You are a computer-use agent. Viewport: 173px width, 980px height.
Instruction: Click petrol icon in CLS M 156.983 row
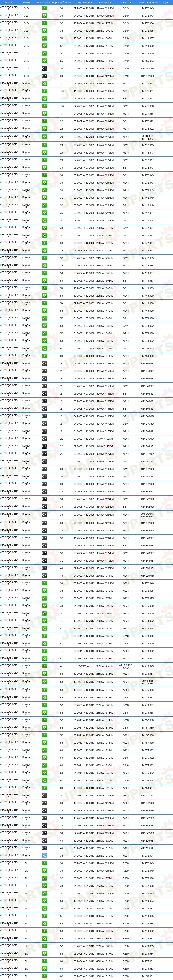(44, 61)
